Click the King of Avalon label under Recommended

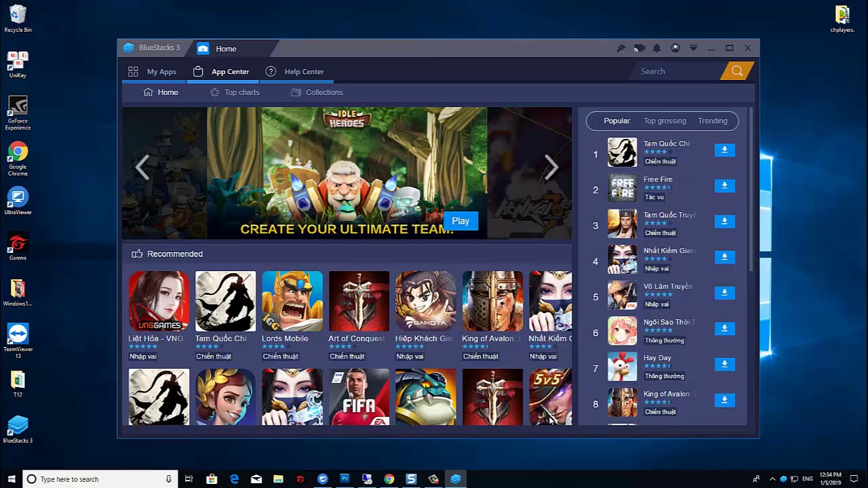click(492, 338)
